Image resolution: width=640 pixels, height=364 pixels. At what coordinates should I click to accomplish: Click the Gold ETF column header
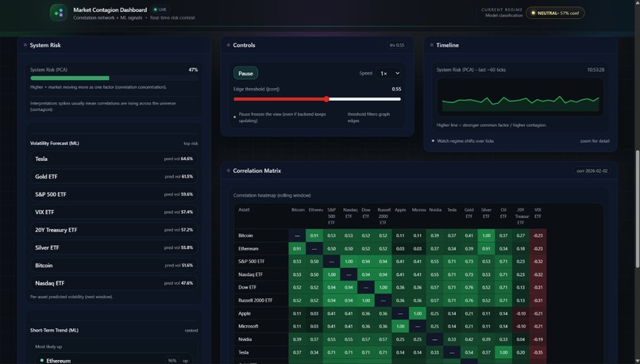(468, 213)
